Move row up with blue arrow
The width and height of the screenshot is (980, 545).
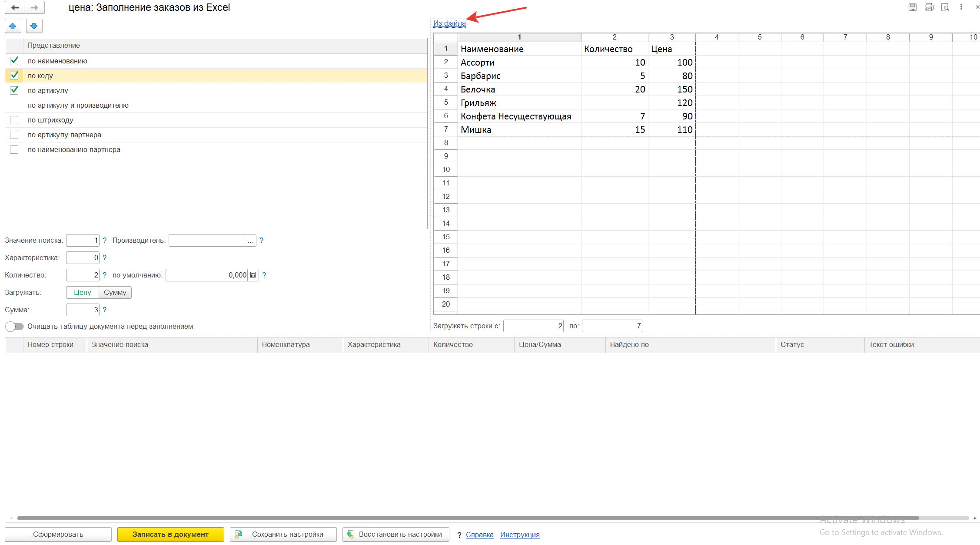[x=13, y=26]
